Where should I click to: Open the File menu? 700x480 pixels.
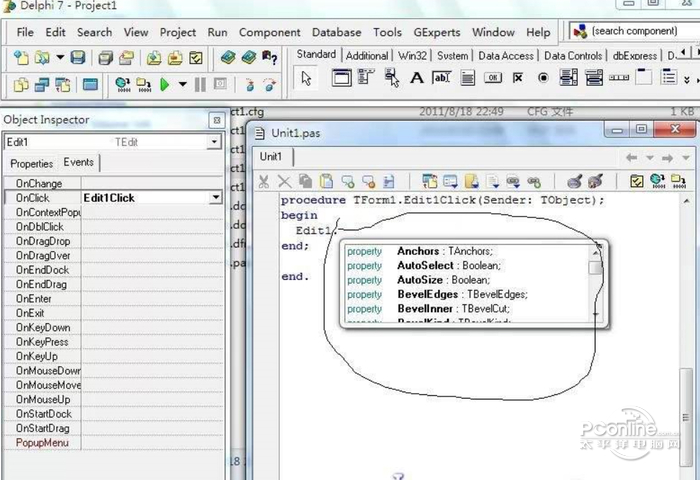[x=25, y=32]
